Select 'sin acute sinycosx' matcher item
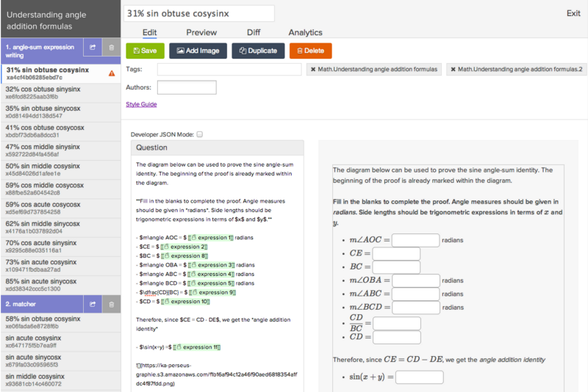This screenshot has height=392, width=588. (61, 361)
